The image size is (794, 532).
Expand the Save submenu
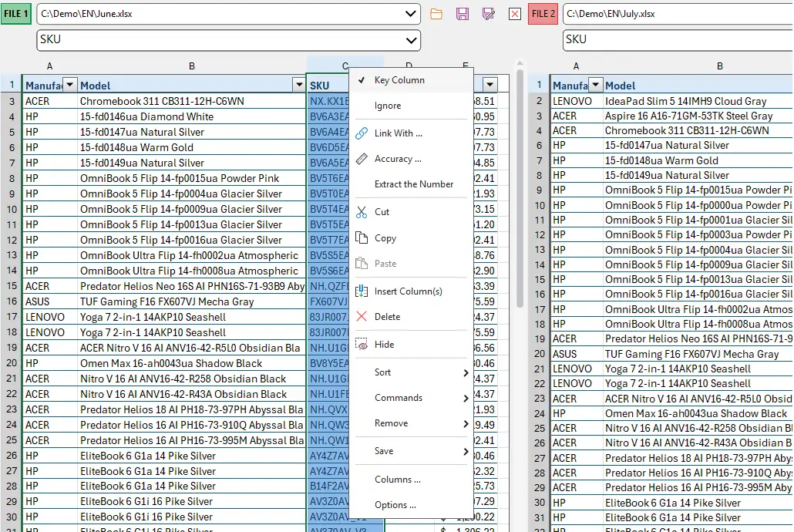(x=411, y=451)
